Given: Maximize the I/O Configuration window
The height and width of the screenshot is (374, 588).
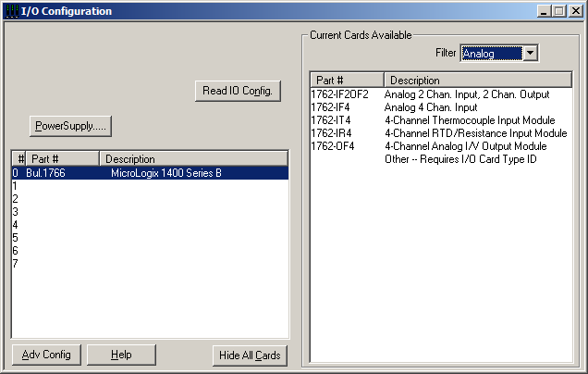Looking at the screenshot, I should [558, 11].
